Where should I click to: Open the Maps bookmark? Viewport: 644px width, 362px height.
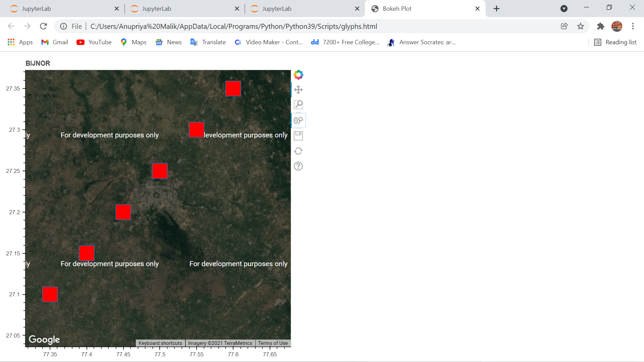click(x=133, y=42)
